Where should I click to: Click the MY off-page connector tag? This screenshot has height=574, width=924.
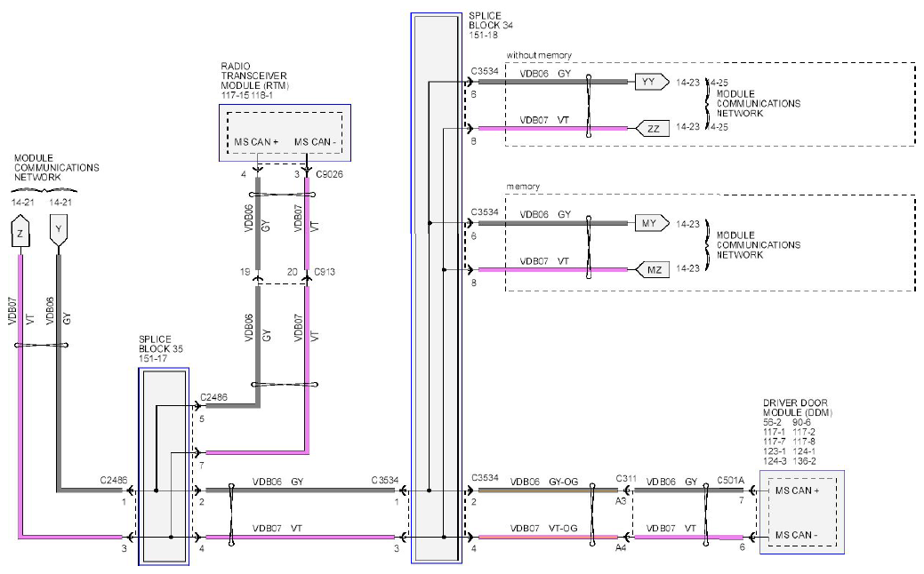point(651,223)
